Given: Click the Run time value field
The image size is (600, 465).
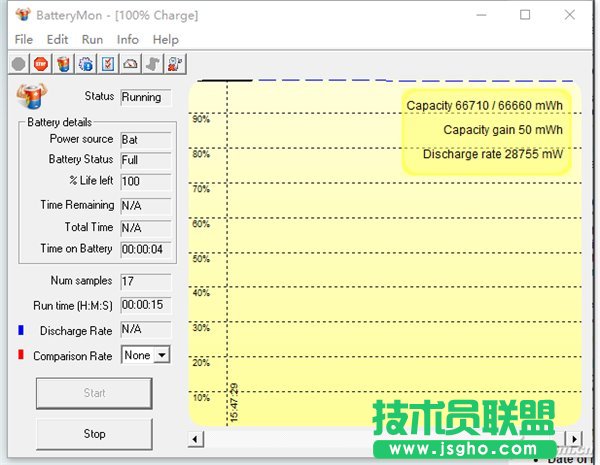Looking at the screenshot, I should pyautogui.click(x=145, y=304).
